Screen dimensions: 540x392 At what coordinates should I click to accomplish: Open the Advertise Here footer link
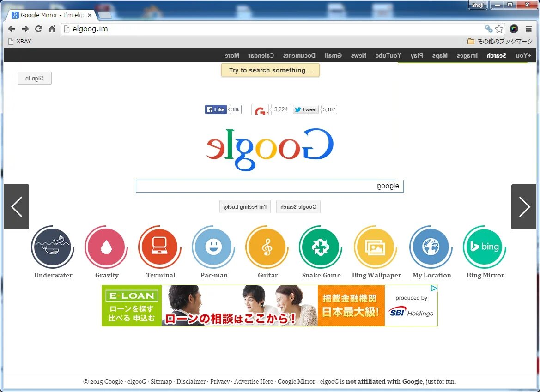(x=254, y=381)
